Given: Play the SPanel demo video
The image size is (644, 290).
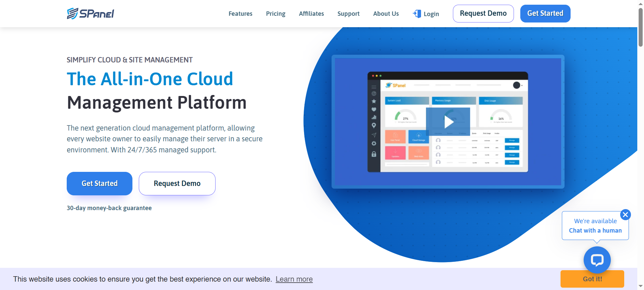Looking at the screenshot, I should coord(448,122).
